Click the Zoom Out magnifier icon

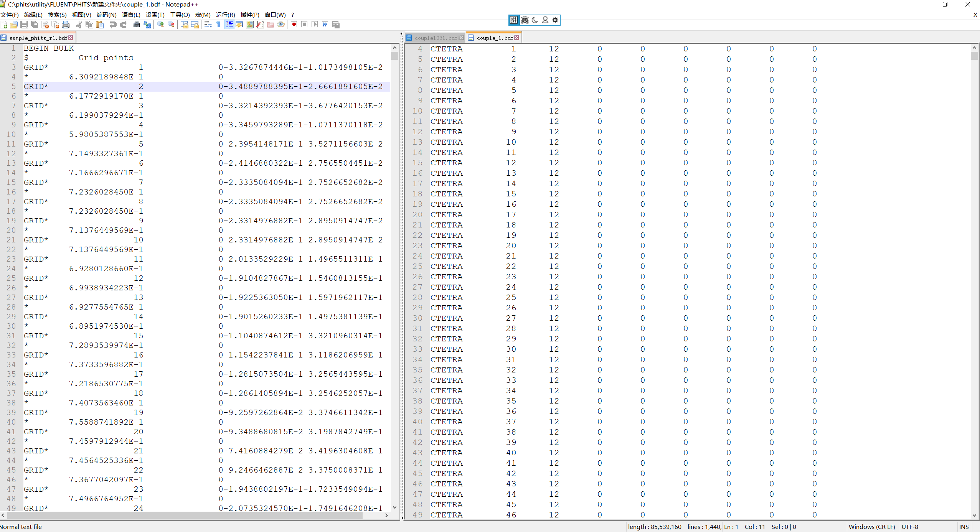171,25
